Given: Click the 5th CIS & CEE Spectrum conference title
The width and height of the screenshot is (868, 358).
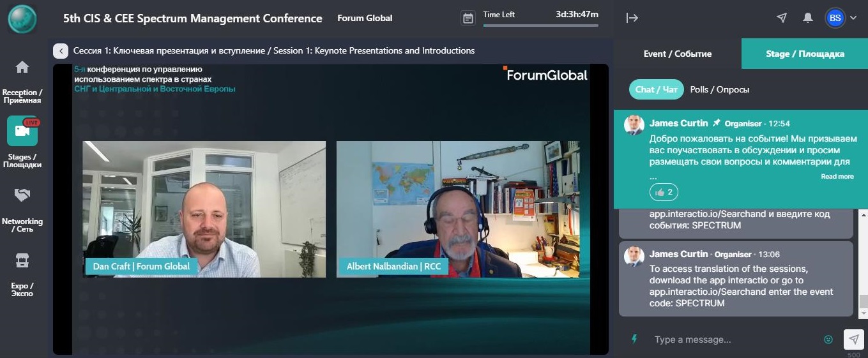Looking at the screenshot, I should 193,19.
